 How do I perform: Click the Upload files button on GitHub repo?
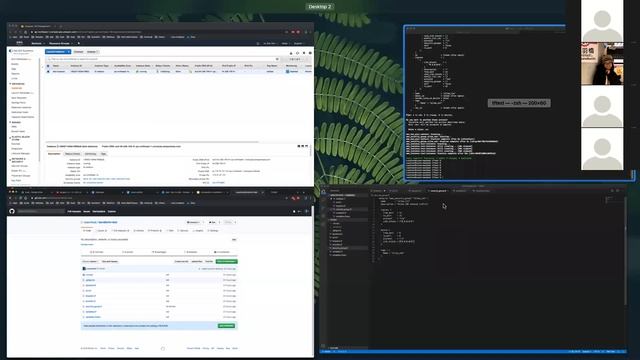pos(197,262)
